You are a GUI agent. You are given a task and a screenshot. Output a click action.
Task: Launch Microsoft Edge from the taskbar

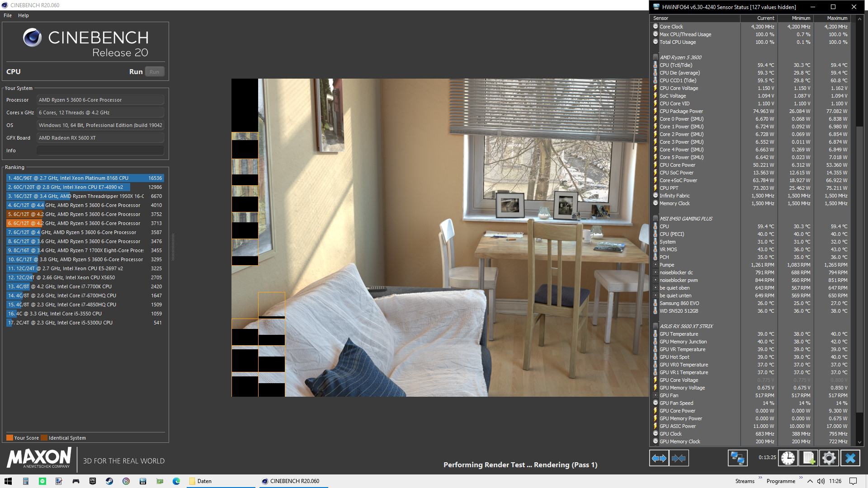(x=176, y=481)
